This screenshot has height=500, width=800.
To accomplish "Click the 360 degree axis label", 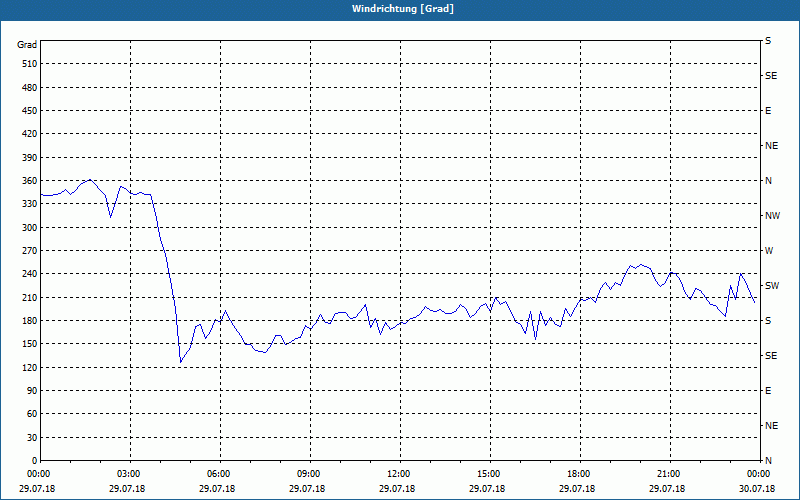I will (29, 181).
